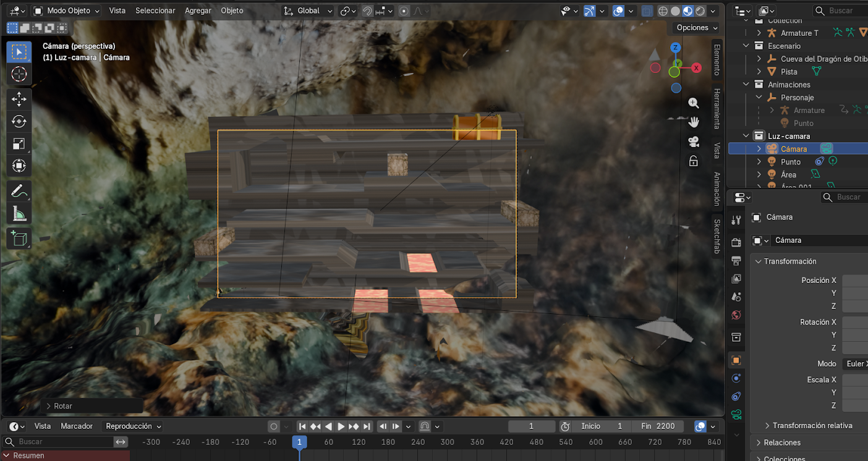The width and height of the screenshot is (868, 461).
Task: Toggle camera view with the camera icon
Action: (694, 142)
